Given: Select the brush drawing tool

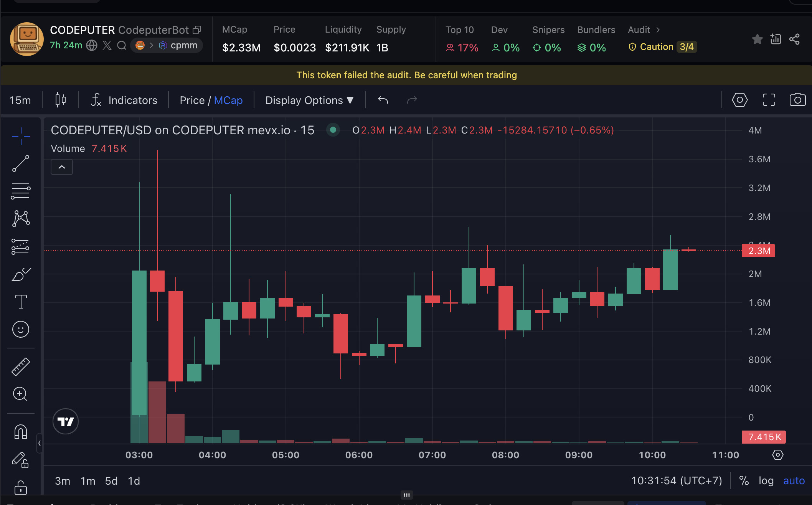Looking at the screenshot, I should click(x=21, y=274).
